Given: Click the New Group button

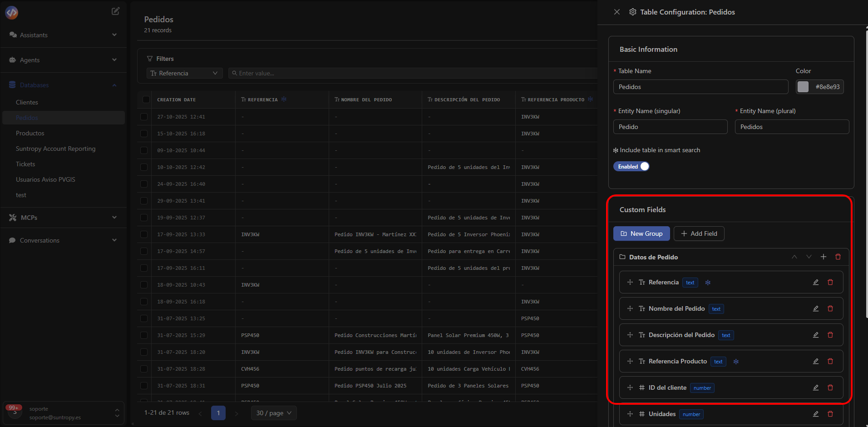Looking at the screenshot, I should (x=641, y=233).
